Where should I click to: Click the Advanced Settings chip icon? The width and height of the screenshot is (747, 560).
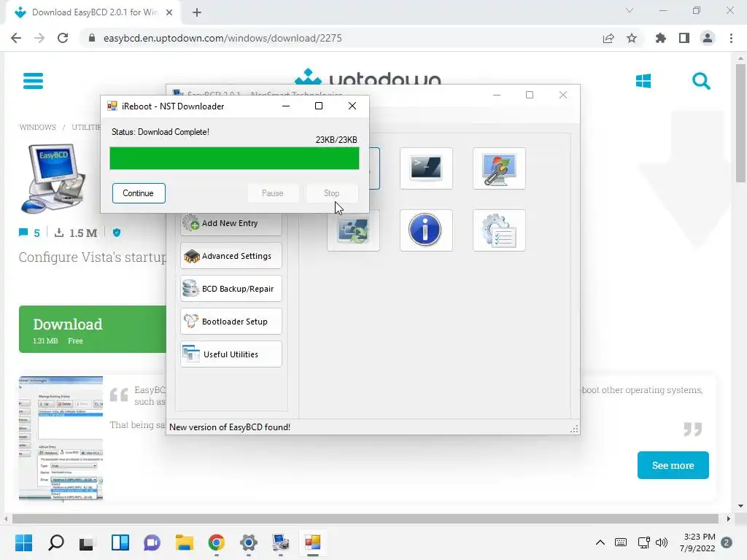192,256
